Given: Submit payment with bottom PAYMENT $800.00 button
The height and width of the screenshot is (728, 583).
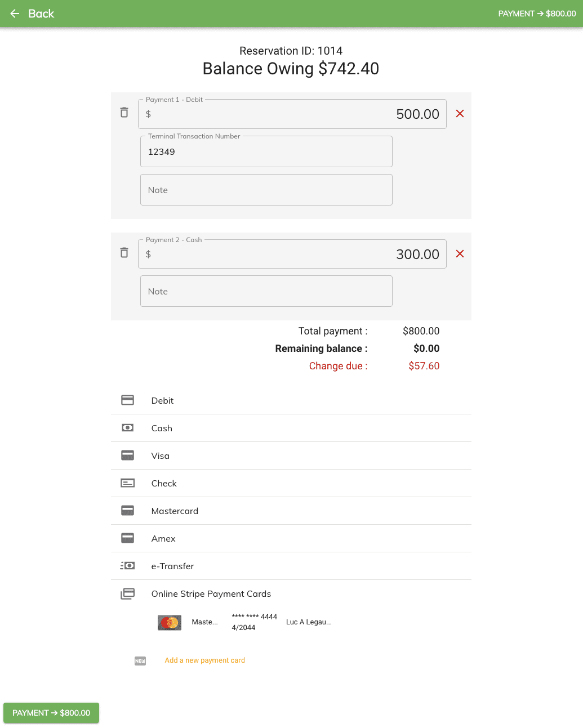Looking at the screenshot, I should pos(51,713).
